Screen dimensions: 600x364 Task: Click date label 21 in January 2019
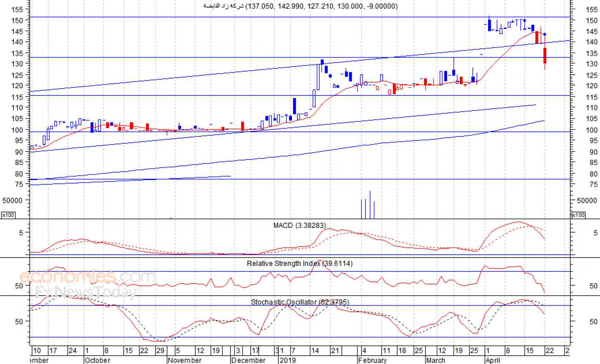click(x=335, y=351)
